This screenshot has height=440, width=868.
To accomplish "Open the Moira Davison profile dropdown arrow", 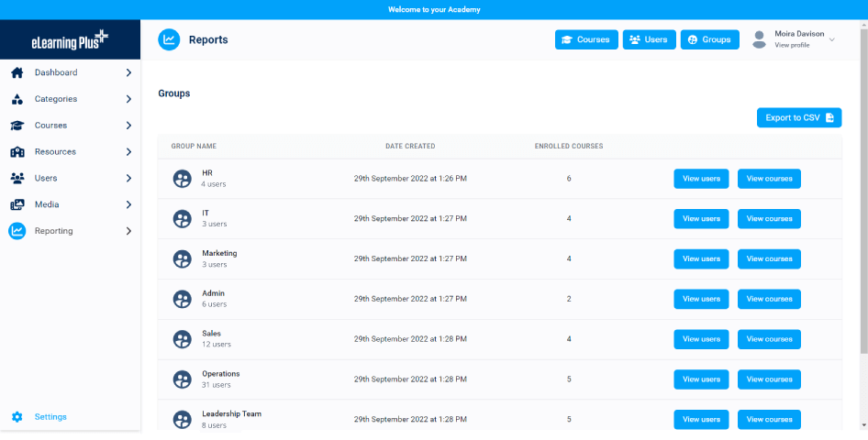I will [832, 39].
